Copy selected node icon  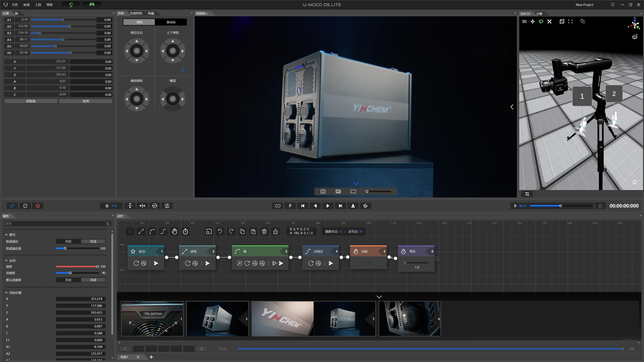[x=242, y=232]
